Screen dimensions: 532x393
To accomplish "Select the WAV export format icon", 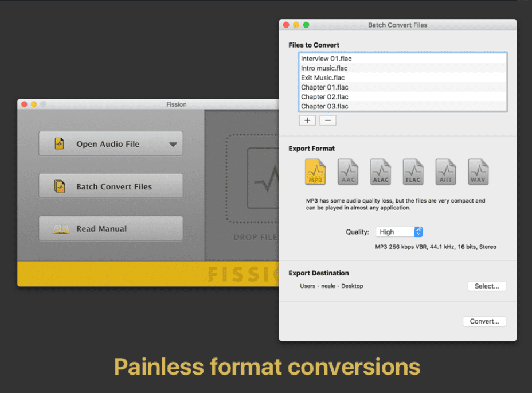I will coord(478,172).
